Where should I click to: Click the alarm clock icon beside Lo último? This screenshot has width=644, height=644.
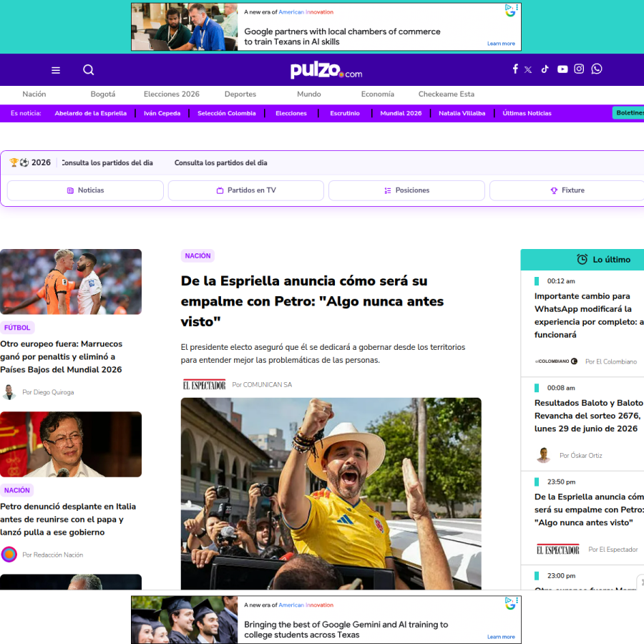[x=582, y=259]
